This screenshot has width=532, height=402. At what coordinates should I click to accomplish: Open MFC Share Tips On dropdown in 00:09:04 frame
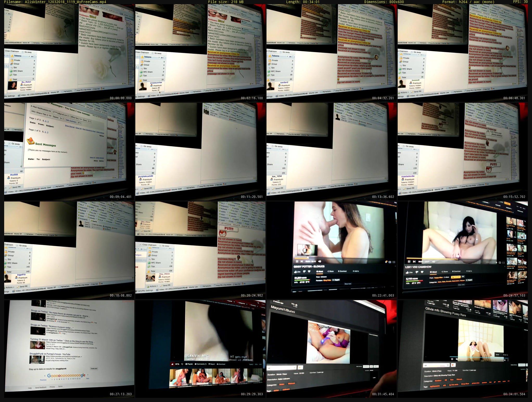tap(61, 118)
